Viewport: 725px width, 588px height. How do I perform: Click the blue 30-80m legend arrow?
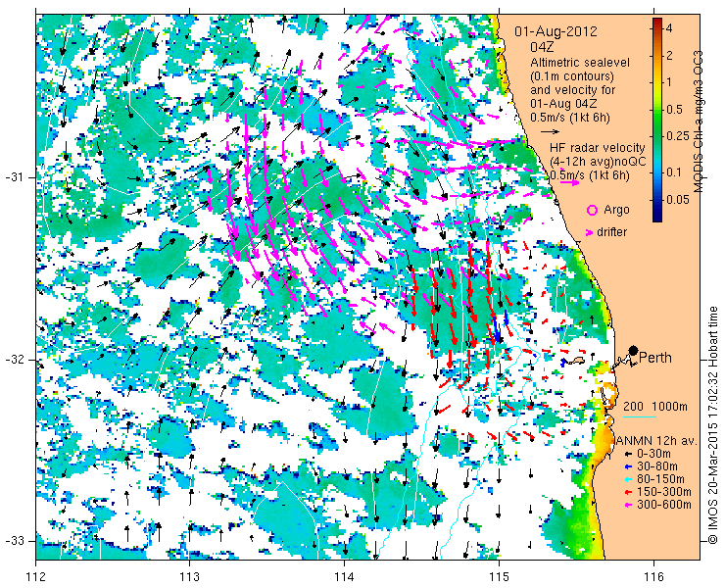pos(627,466)
